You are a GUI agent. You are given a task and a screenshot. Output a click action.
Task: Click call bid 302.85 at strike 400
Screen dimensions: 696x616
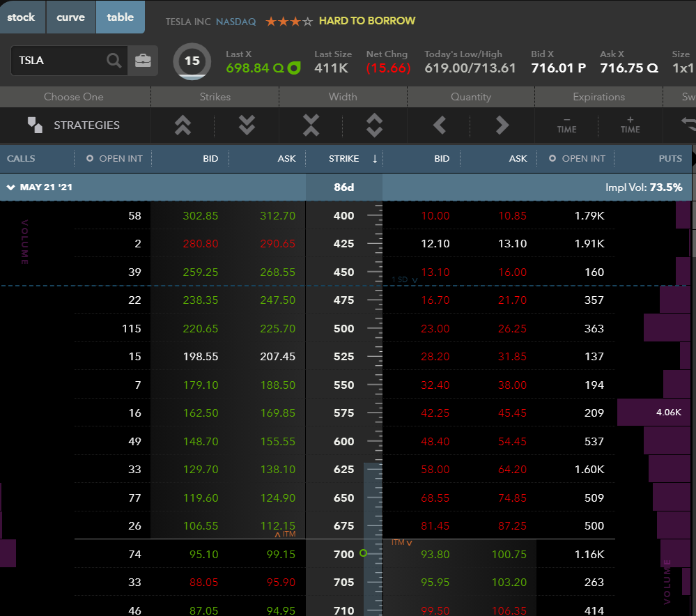(x=200, y=216)
